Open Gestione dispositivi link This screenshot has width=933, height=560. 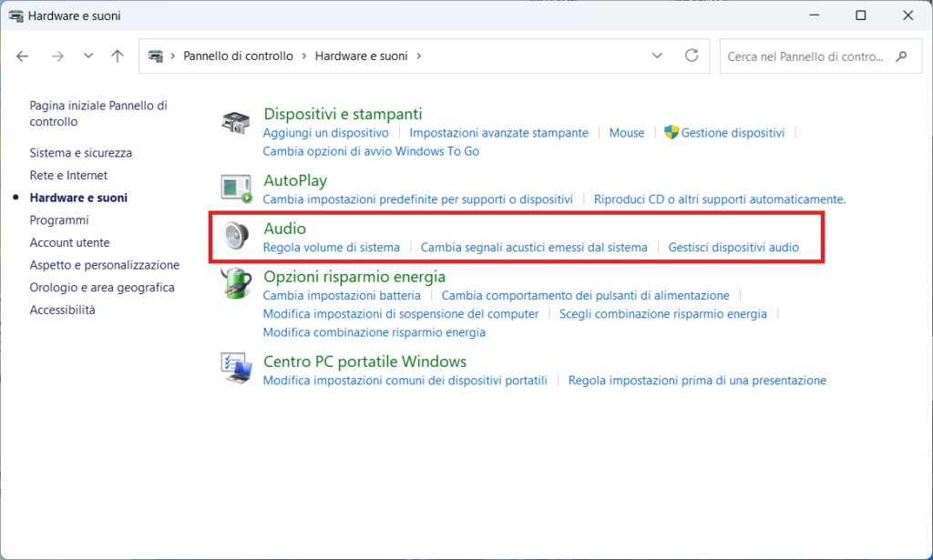point(733,133)
